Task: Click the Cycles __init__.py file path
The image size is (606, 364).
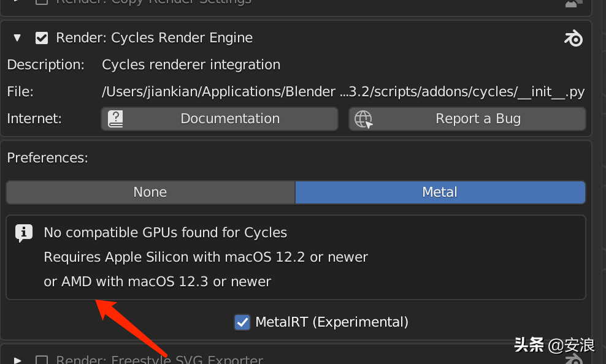Action: click(x=343, y=92)
